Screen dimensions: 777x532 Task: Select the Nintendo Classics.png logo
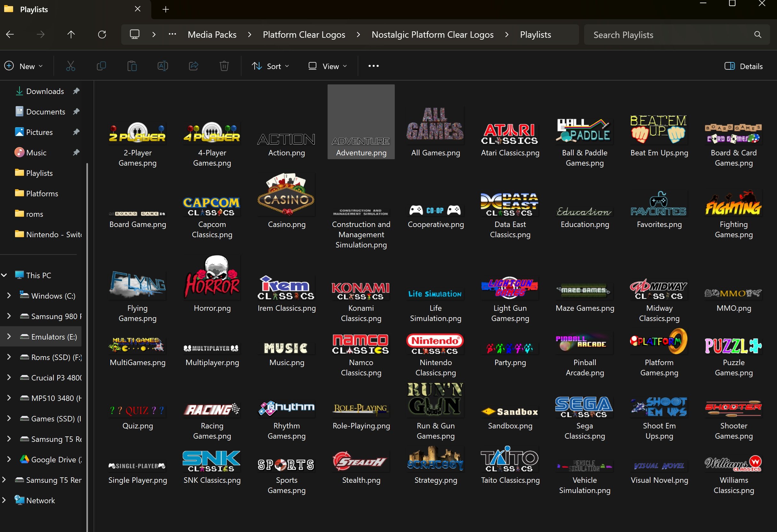tap(435, 344)
